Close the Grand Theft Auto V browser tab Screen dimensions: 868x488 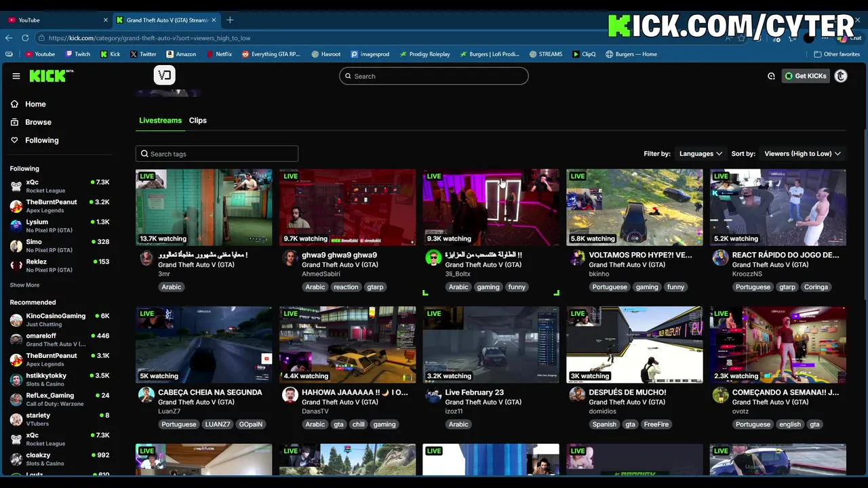[214, 20]
